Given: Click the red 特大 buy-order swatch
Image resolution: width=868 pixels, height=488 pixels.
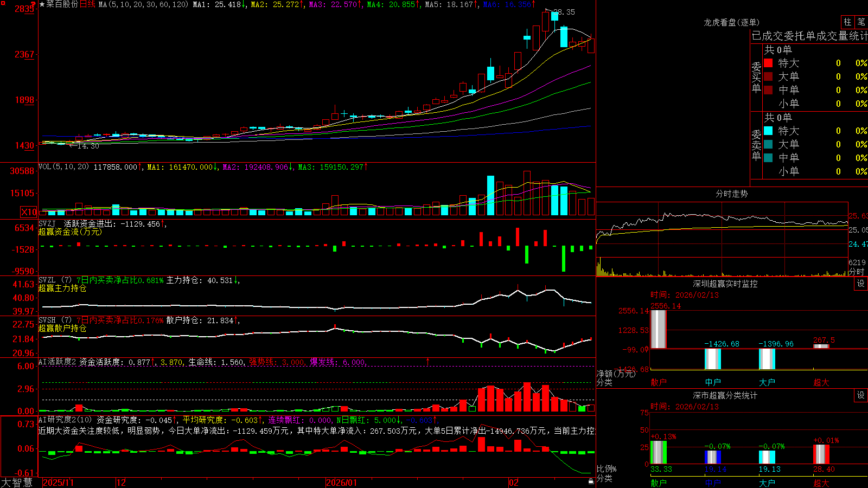Looking at the screenshot, I should [x=768, y=63].
